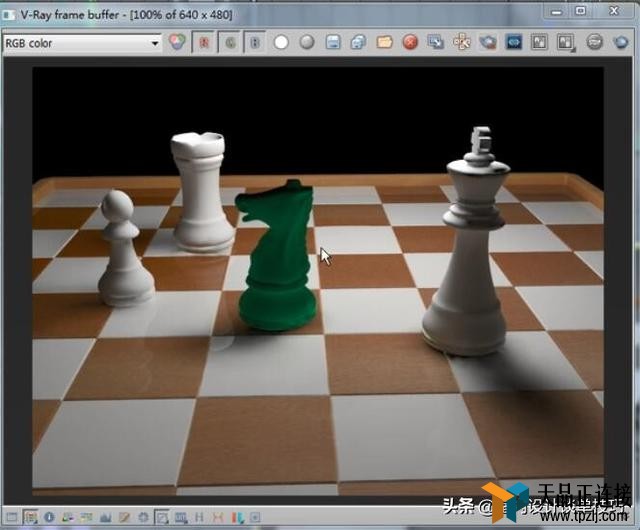Image resolution: width=640 pixels, height=530 pixels.
Task: Click the white rook in the rendered image
Action: (202, 191)
